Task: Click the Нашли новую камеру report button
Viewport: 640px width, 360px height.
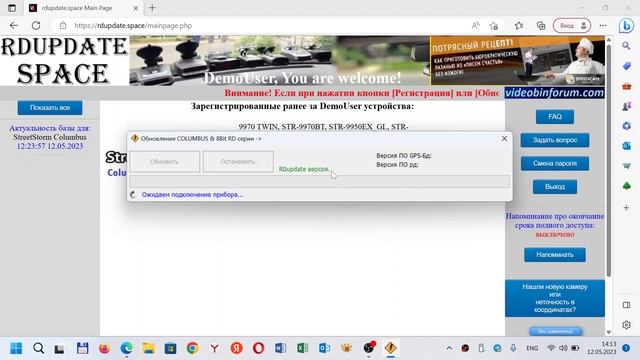Action: click(x=555, y=298)
